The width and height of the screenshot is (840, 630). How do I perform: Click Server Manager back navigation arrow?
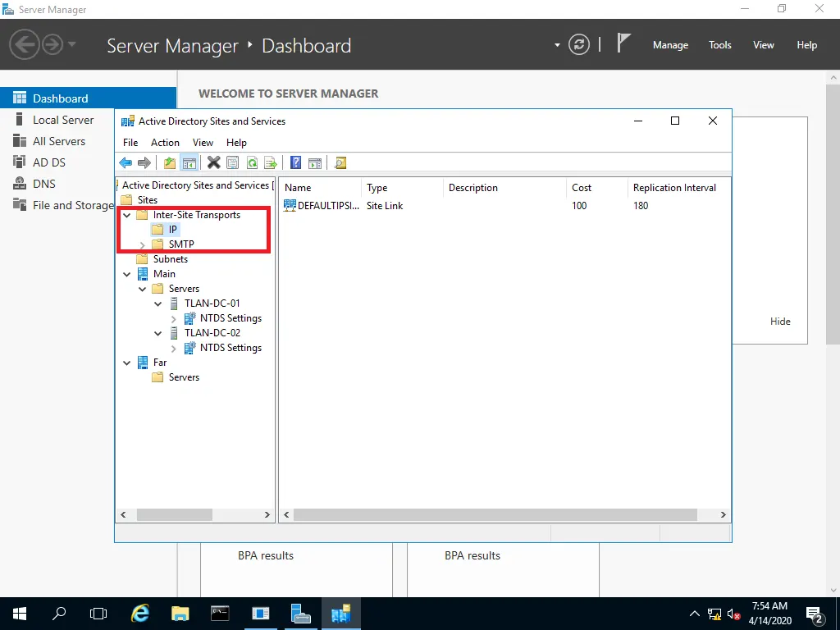point(24,44)
